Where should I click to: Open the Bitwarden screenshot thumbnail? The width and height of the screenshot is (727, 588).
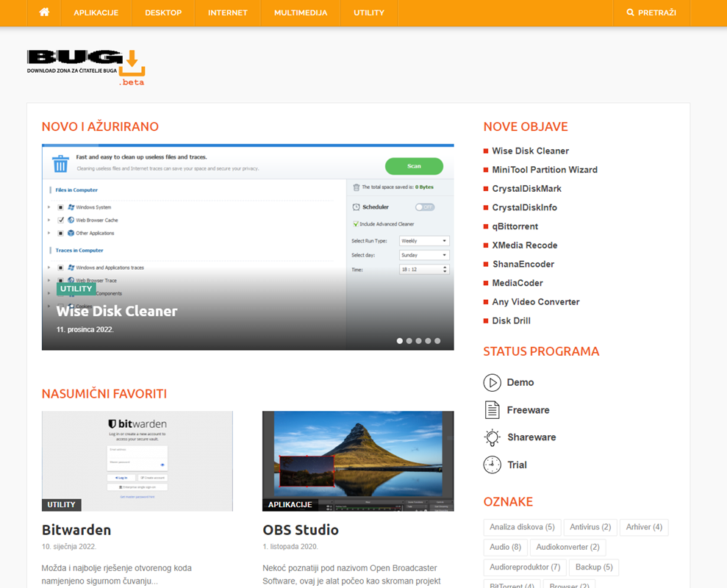(x=137, y=461)
